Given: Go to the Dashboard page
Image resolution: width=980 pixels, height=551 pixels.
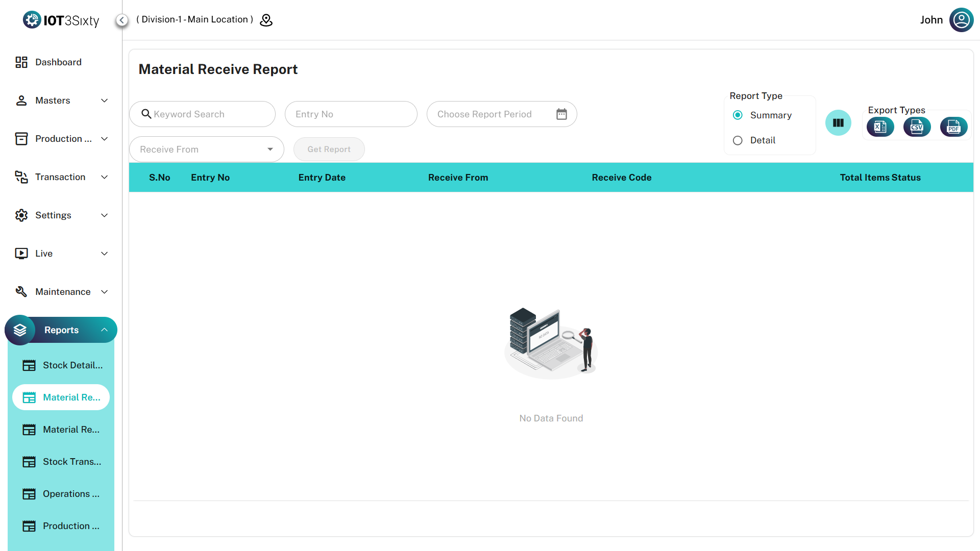Looking at the screenshot, I should click(x=58, y=62).
